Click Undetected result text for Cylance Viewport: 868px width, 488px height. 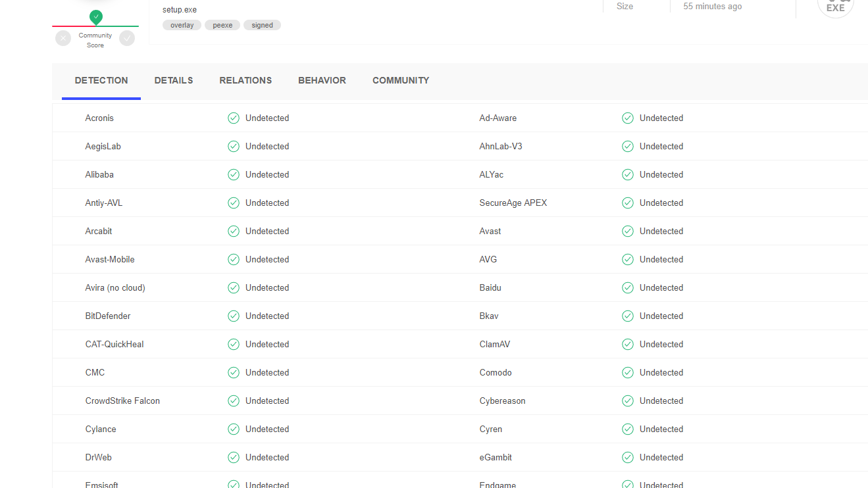tap(267, 429)
